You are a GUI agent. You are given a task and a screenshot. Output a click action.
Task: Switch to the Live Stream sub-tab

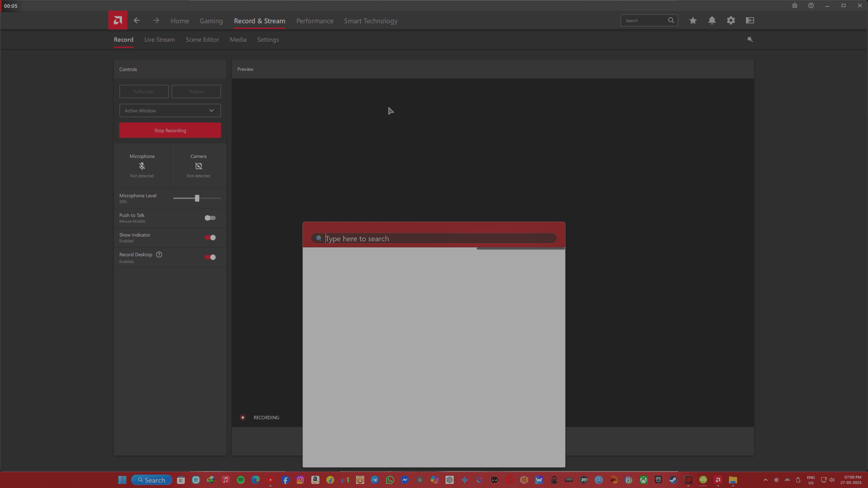point(159,39)
